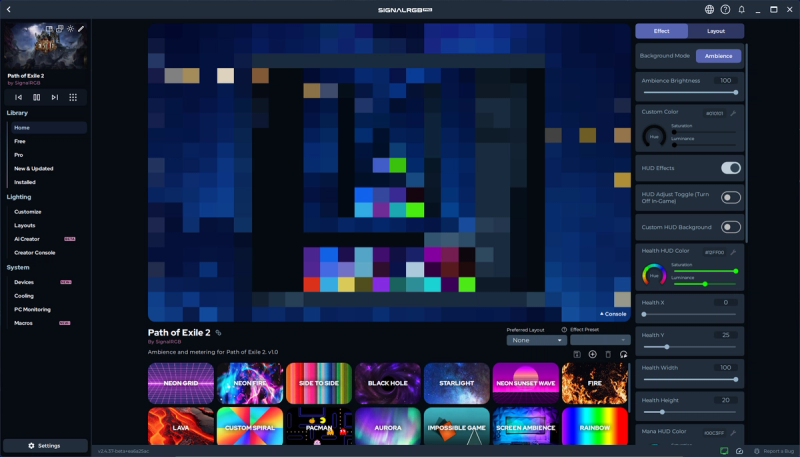Click the brightness sun icon on thumbnail
This screenshot has width=800, height=457.
pos(70,29)
